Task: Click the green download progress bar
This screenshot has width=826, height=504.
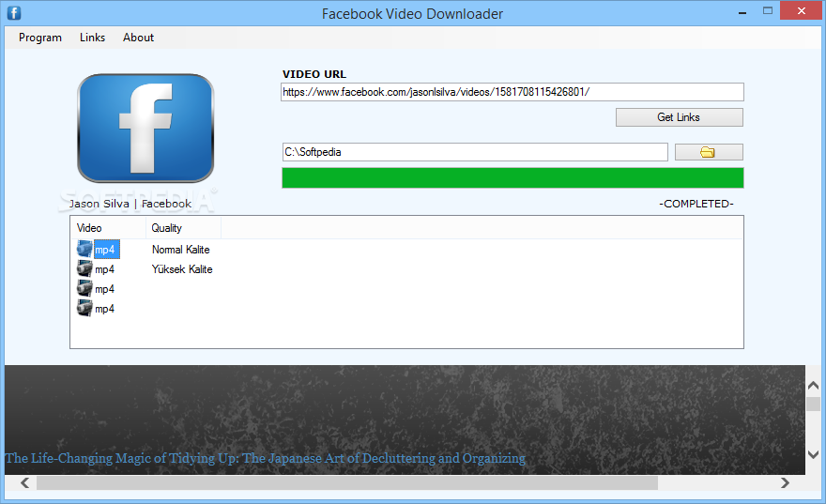Action: pos(512,178)
